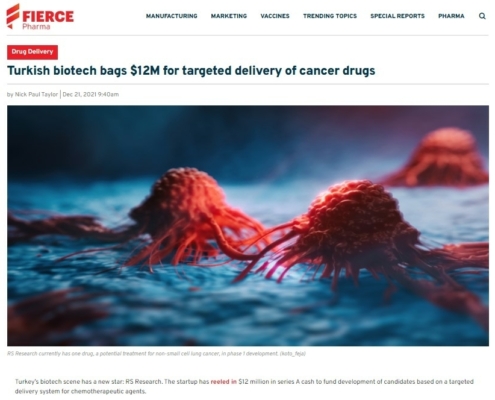Open the article headline about Turkish biotech
Viewport: 495px width, 400px height.
point(191,71)
